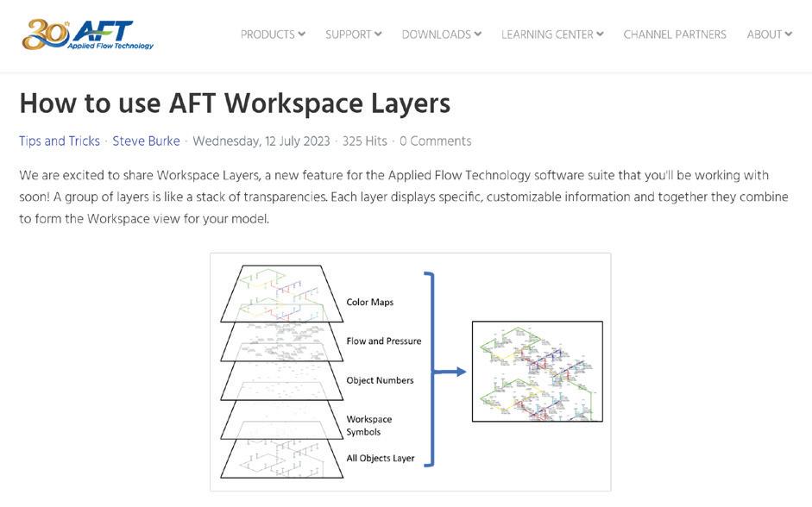812x507 pixels.
Task: Click the 0 Comments text
Action: click(435, 141)
